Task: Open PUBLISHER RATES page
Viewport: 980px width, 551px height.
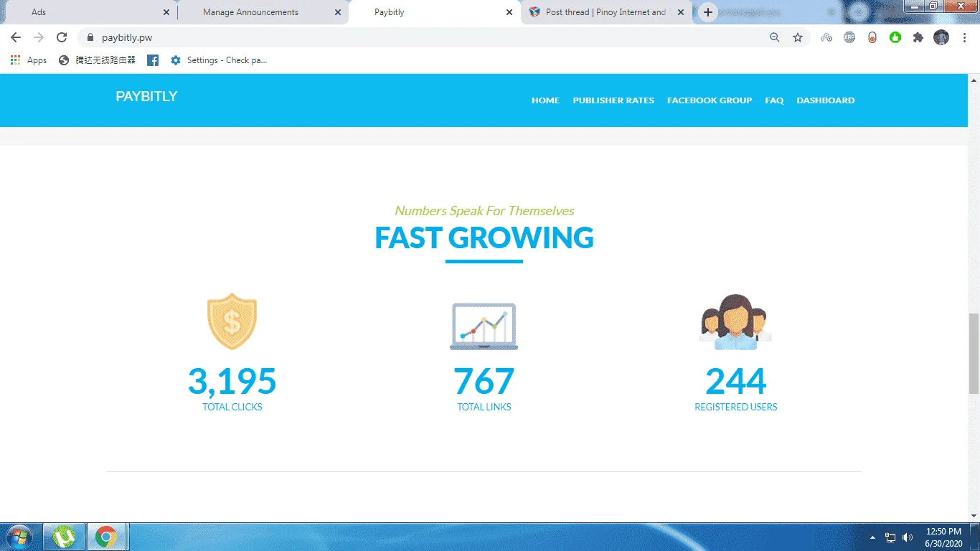Action: pyautogui.click(x=613, y=100)
